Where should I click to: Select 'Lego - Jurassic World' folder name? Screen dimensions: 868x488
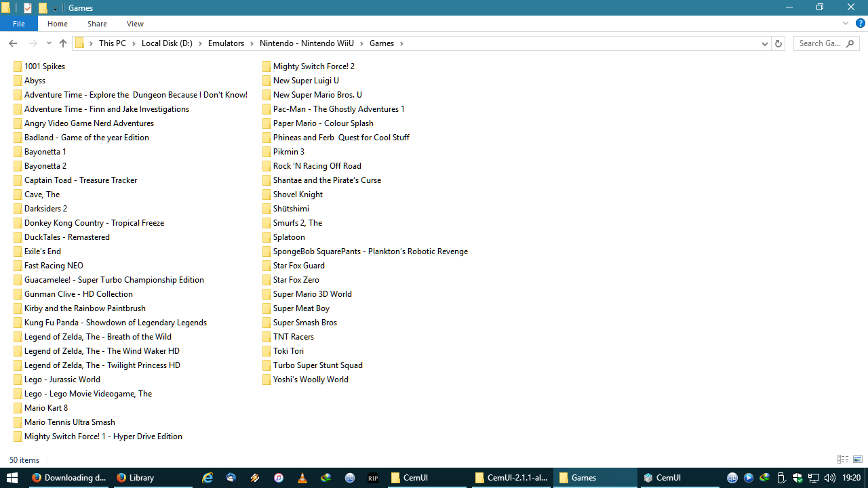[x=62, y=380]
